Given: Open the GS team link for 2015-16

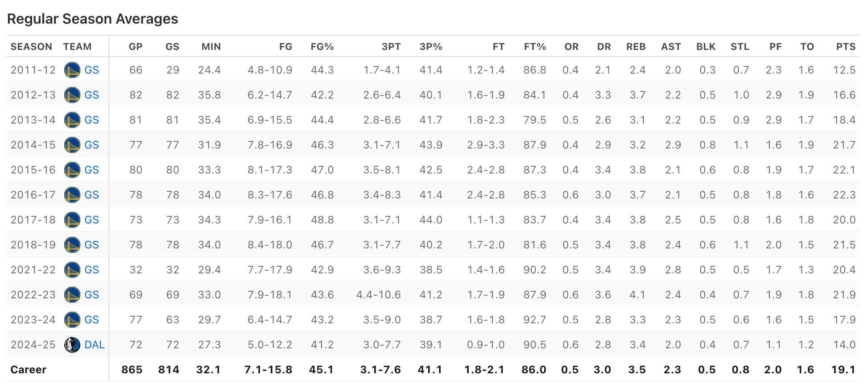Looking at the screenshot, I should point(91,170).
